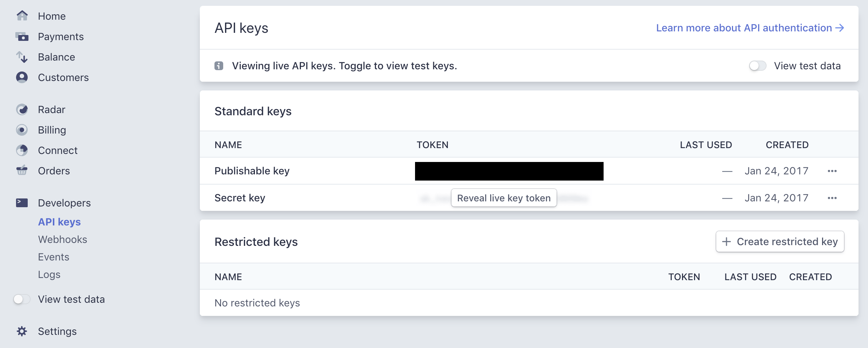The width and height of the screenshot is (868, 348).
Task: Toggle View test data in API keys banner
Action: pos(757,66)
